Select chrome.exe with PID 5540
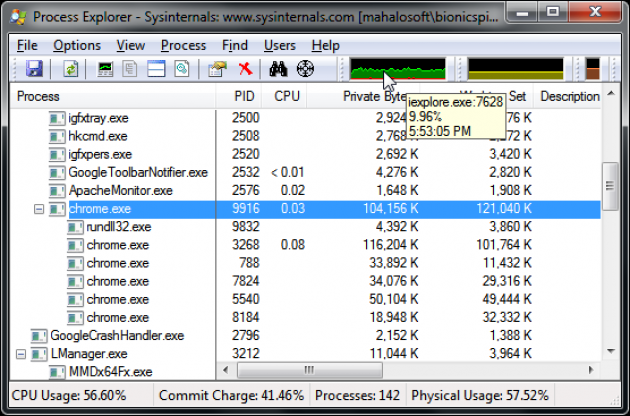Screen dimensions: 630x416 [305, 299]
